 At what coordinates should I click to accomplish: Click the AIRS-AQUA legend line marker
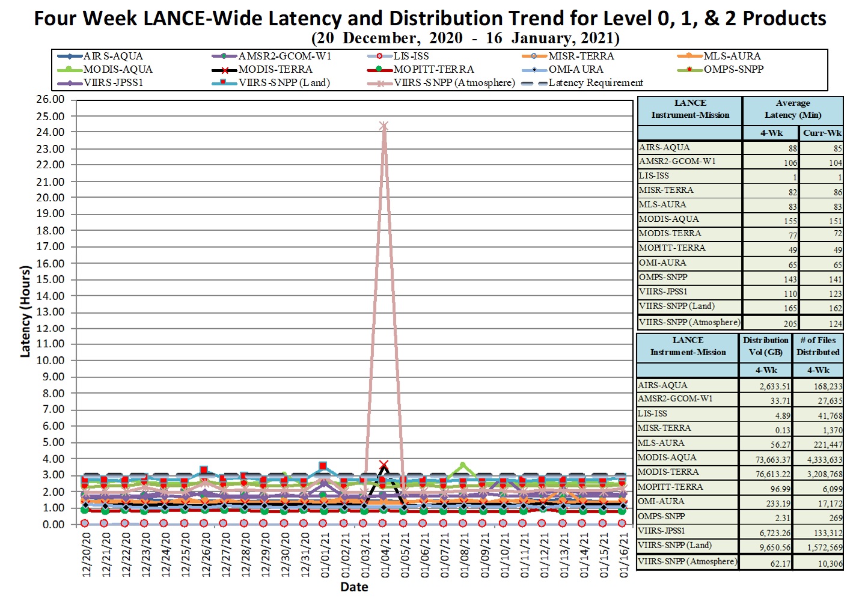point(70,56)
